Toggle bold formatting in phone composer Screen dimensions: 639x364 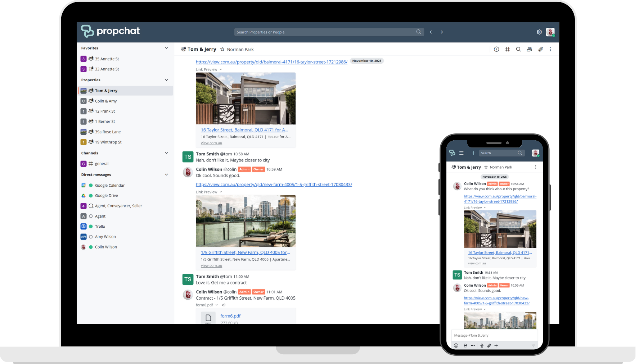point(465,346)
